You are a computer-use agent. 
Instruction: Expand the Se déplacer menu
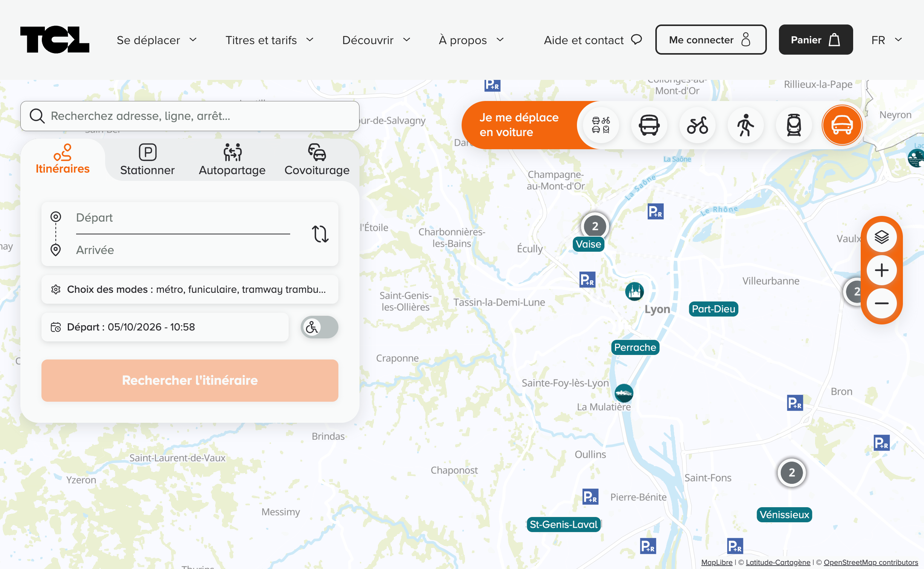coord(156,40)
